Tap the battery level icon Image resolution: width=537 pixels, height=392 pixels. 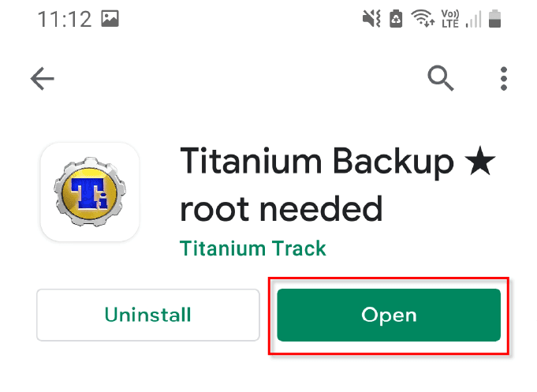point(494,18)
